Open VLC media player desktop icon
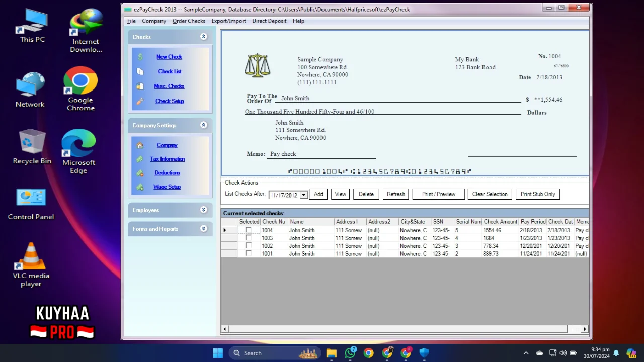The height and width of the screenshot is (362, 644). click(31, 265)
